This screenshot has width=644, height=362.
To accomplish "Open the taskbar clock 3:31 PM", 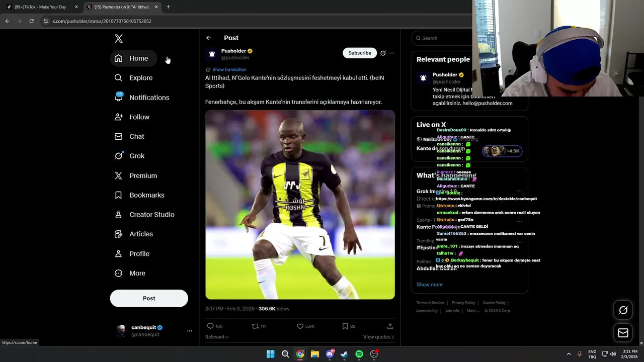I will click(x=630, y=354).
